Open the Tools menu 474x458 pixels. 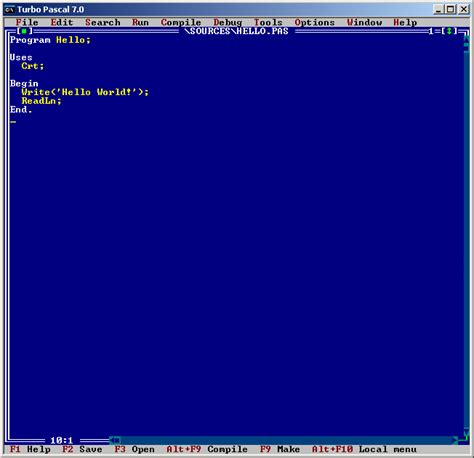point(268,22)
